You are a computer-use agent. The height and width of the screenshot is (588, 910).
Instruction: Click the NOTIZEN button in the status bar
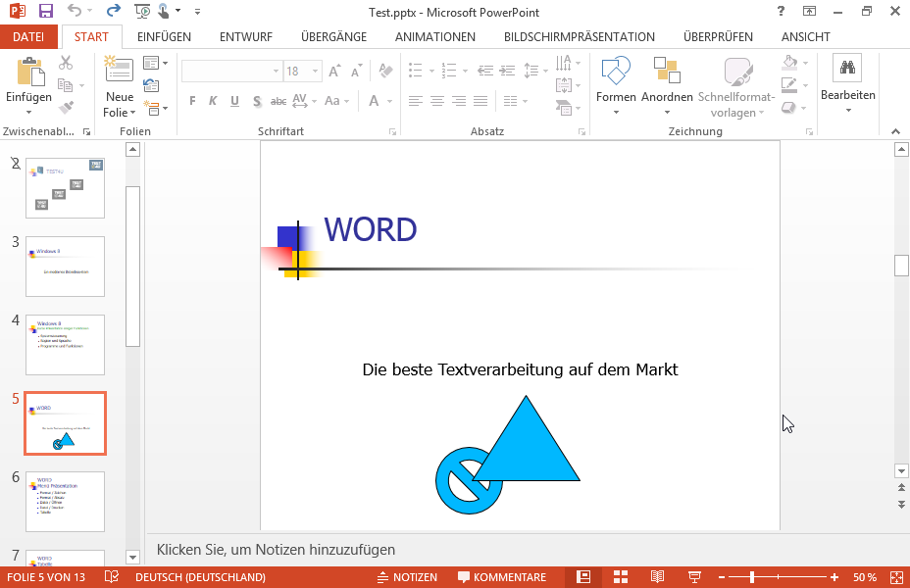pyautogui.click(x=407, y=577)
